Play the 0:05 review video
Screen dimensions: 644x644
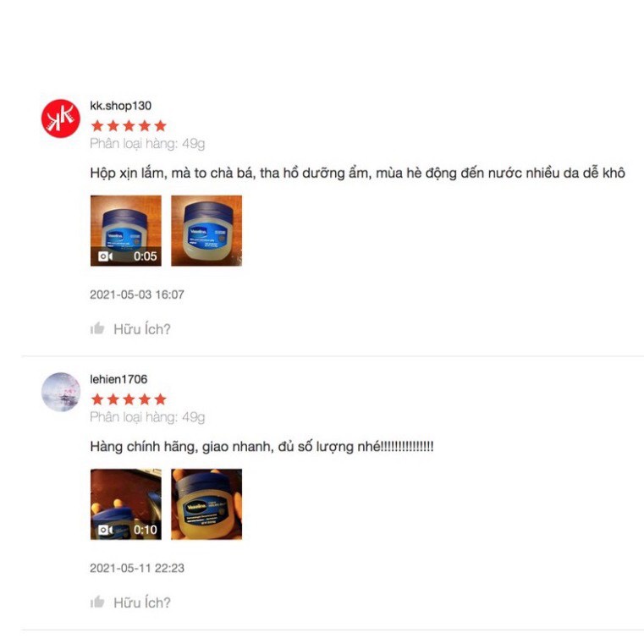pyautogui.click(x=126, y=231)
